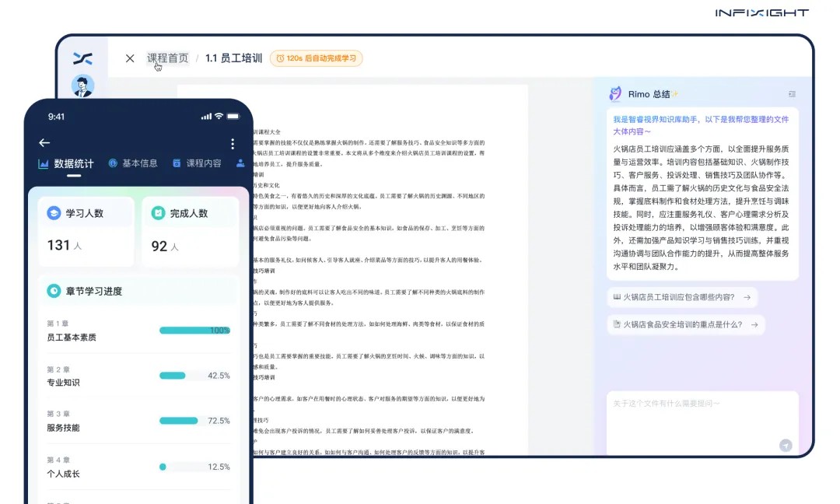Click the send paper-plane icon
840x504 pixels.
[785, 445]
